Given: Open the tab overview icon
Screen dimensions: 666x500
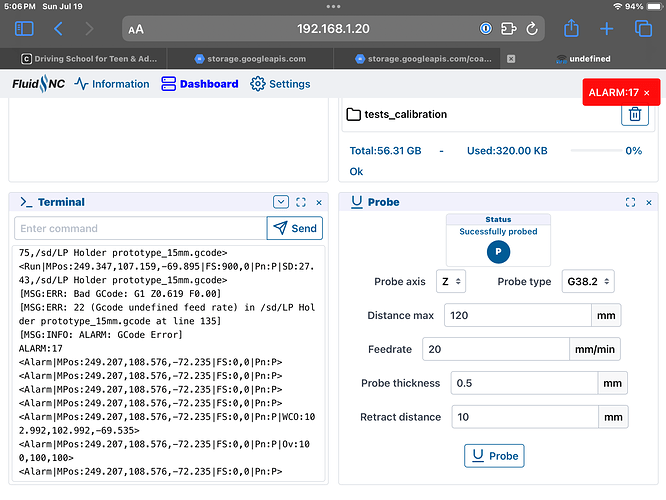Looking at the screenshot, I should point(643,29).
